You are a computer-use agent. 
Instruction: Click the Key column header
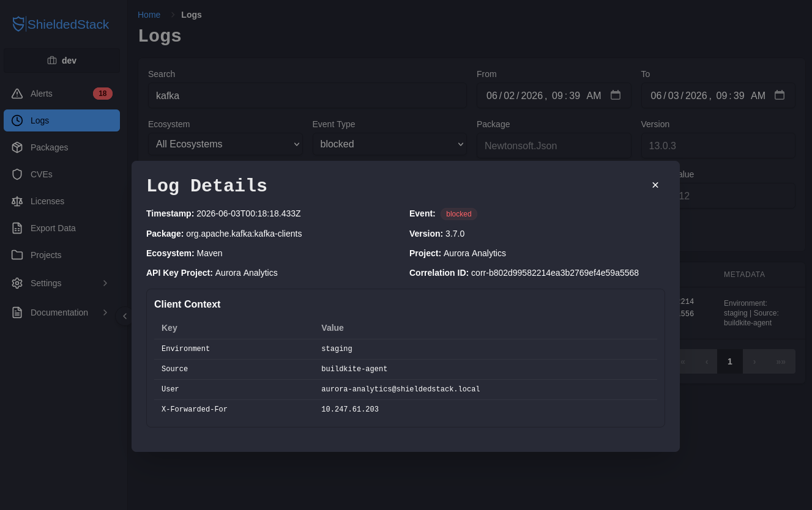pos(169,328)
